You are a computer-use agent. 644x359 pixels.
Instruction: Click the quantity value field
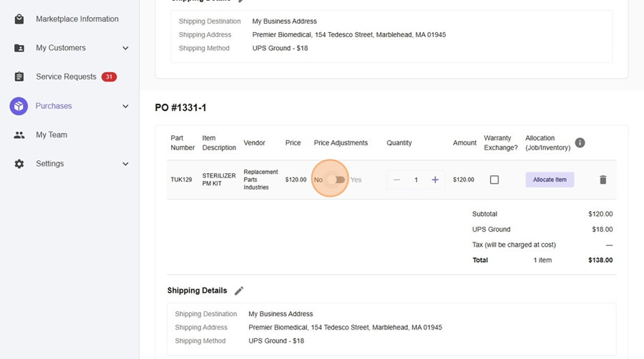416,179
